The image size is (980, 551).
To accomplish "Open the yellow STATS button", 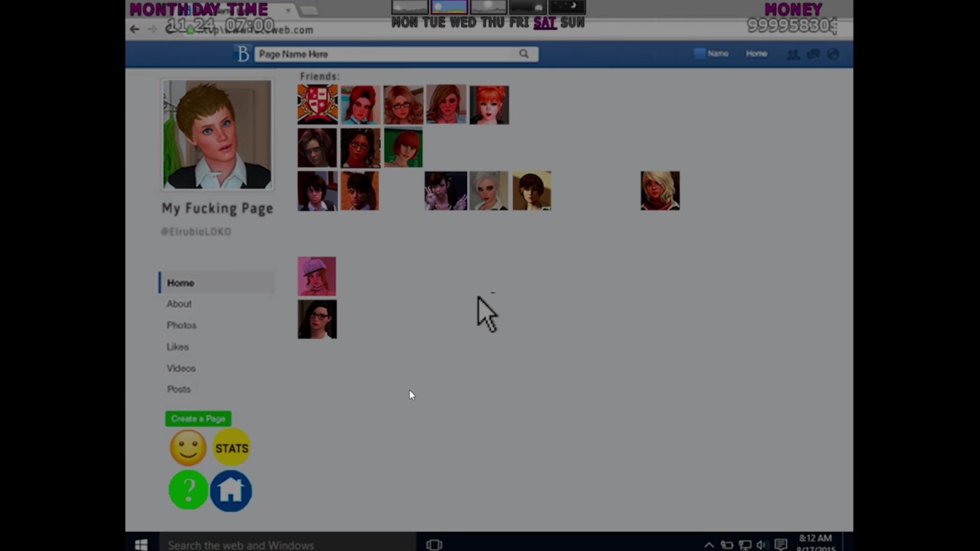I will tap(231, 448).
